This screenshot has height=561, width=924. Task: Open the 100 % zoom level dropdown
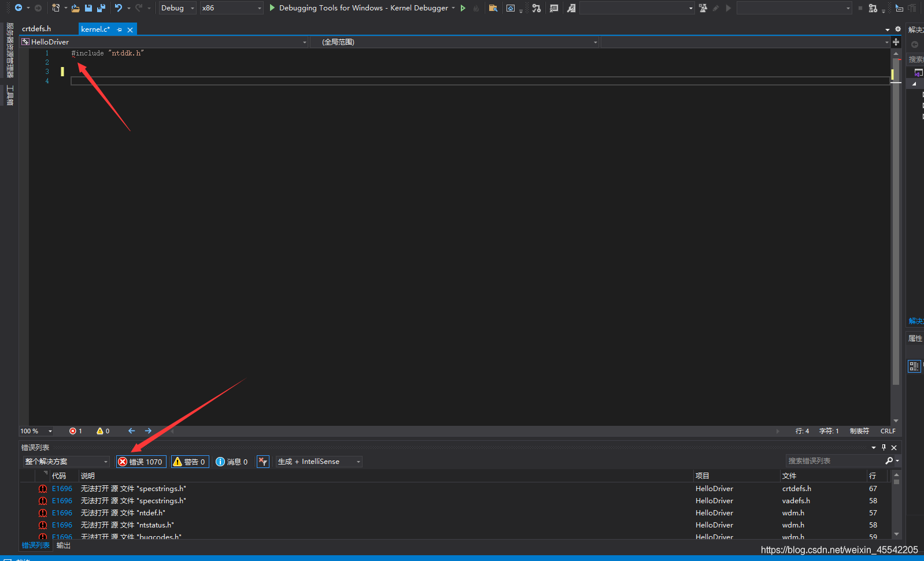(36, 431)
